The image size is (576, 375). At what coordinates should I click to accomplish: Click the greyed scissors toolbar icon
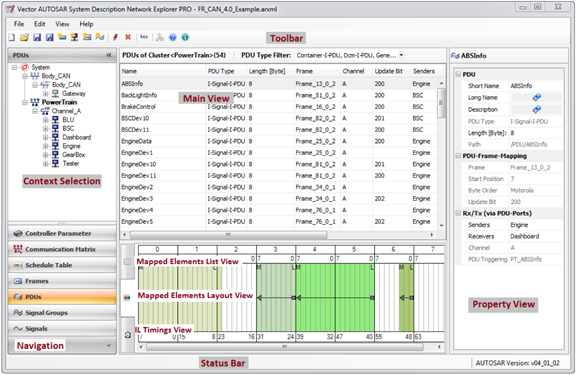tap(159, 37)
